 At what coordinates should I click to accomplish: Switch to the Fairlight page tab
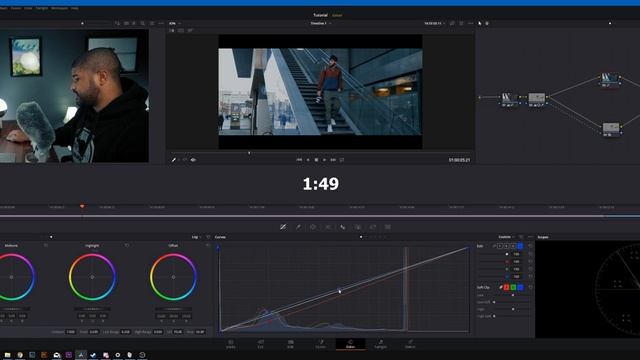[x=380, y=344]
